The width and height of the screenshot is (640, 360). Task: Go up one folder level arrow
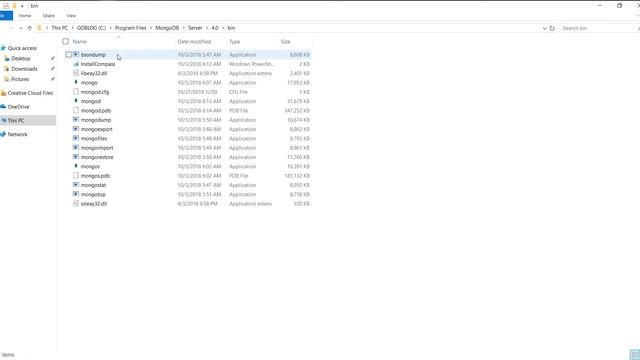click(x=29, y=28)
